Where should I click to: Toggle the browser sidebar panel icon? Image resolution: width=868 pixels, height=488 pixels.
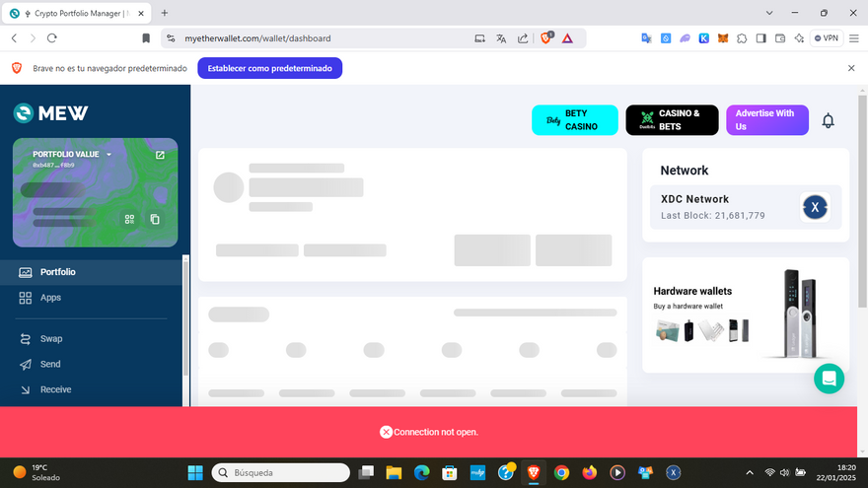click(x=760, y=38)
